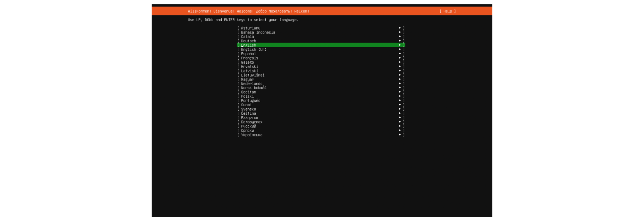Select the highlighted English entry

[248, 45]
